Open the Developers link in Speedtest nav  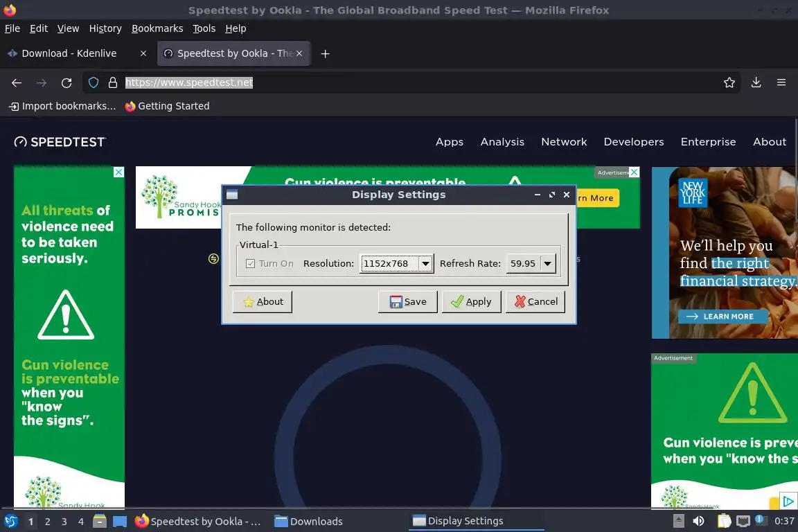(x=634, y=142)
